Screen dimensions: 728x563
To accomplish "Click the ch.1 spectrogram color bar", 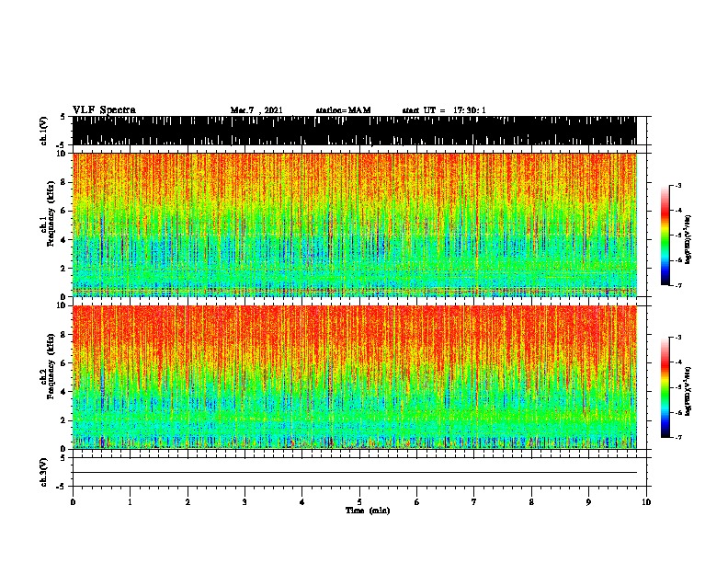I will click(x=665, y=236).
